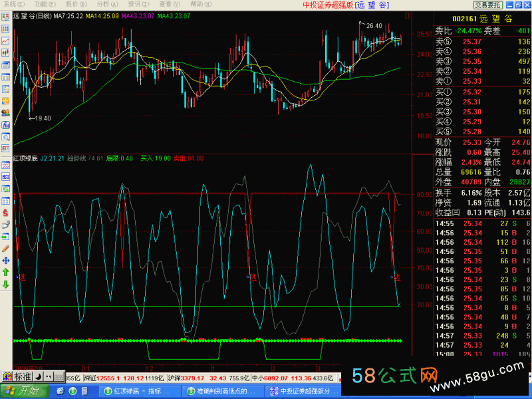Click the candlestick chart icon in left toolbar
This screenshot has height=399, width=532.
[x=5, y=53]
